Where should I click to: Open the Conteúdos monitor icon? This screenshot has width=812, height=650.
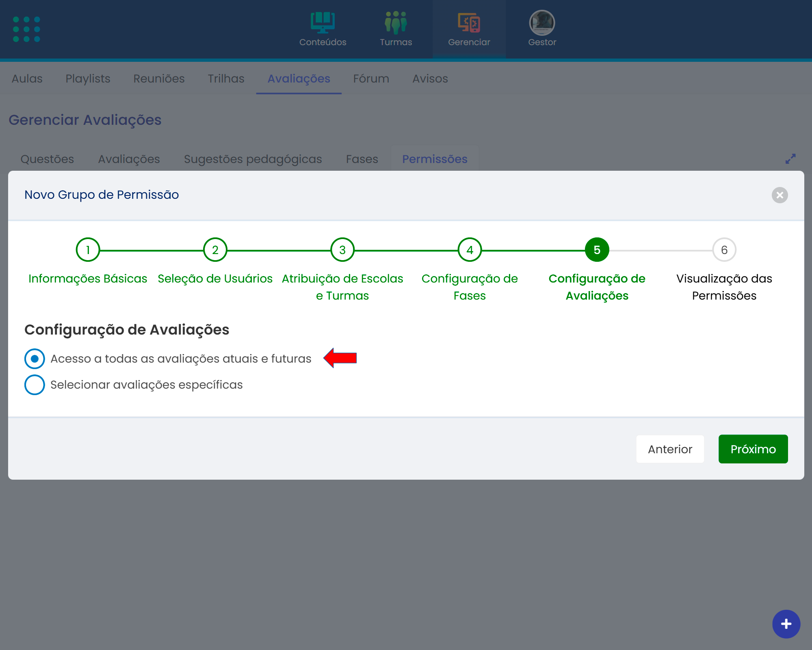[x=323, y=22]
